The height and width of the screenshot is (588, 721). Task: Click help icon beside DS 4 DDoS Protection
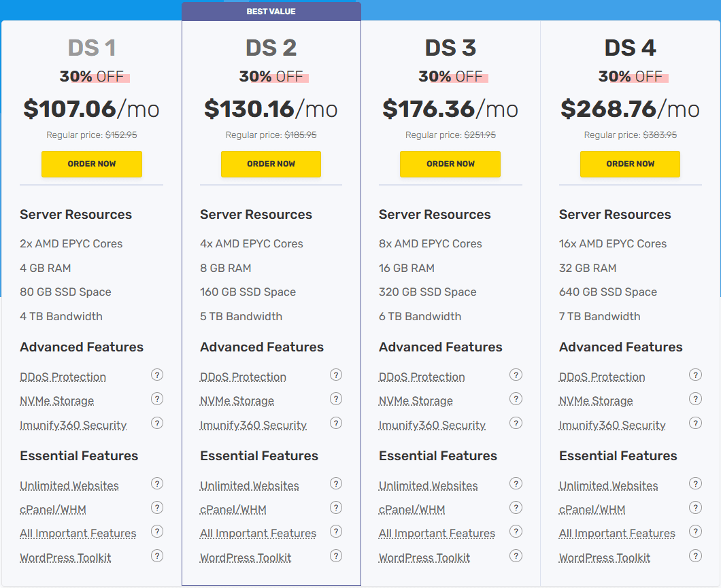click(695, 375)
